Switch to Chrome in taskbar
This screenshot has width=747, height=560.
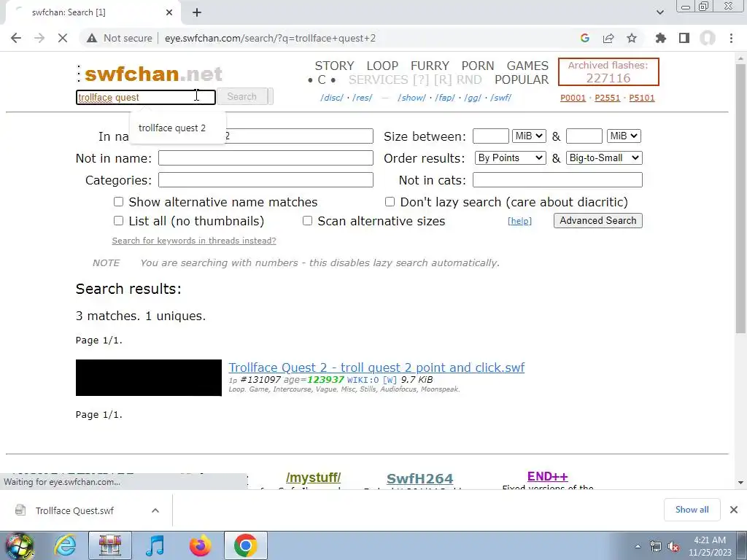pyautogui.click(x=245, y=545)
